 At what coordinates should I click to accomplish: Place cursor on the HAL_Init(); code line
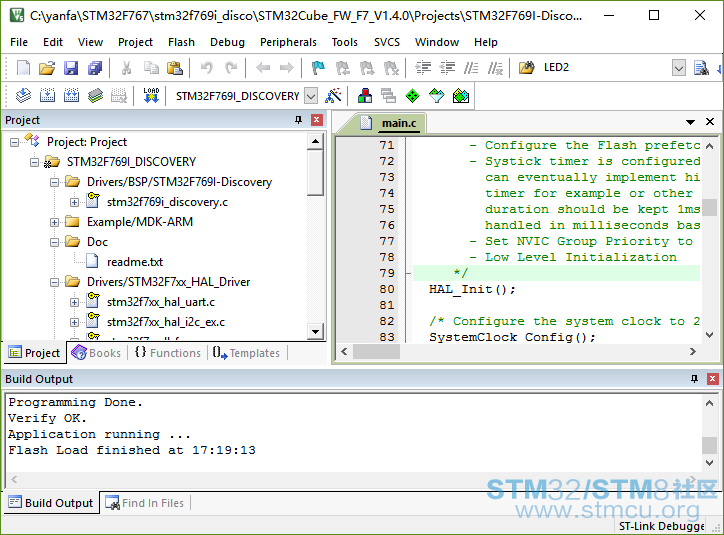[472, 290]
